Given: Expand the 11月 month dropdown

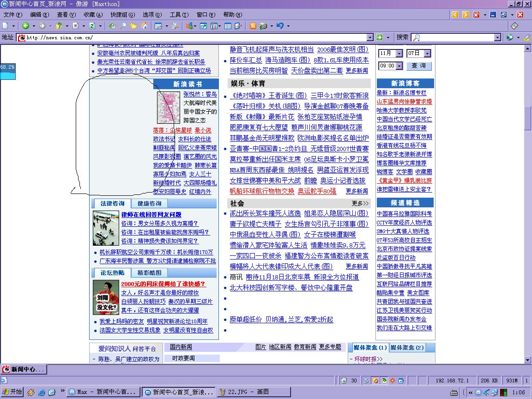Looking at the screenshot, I should coord(399,53).
